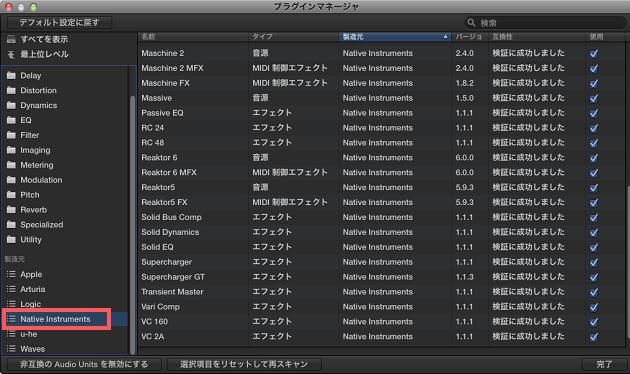Uncheck the Transient Master checkbox
The width and height of the screenshot is (630, 374).
593,292
